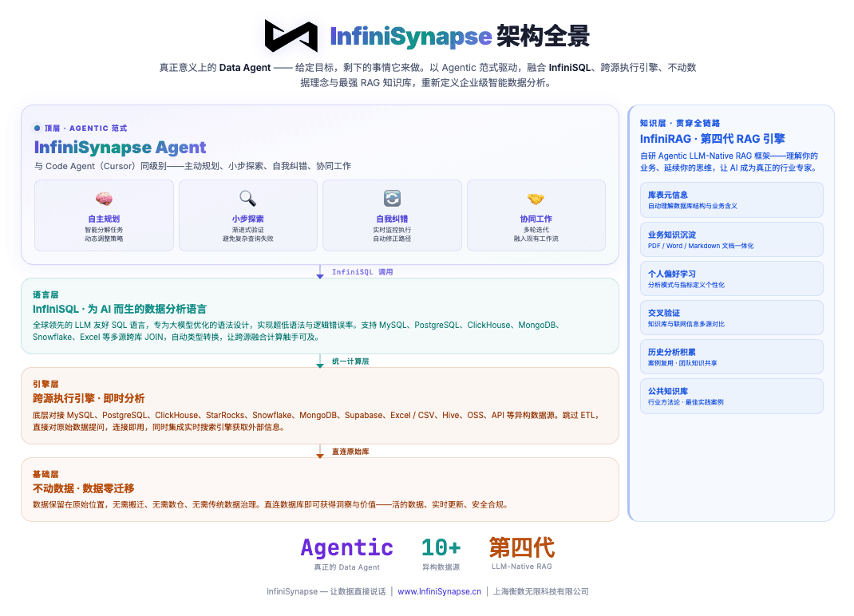Click the LLM-Native RAG caption
The image size is (854, 616).
coord(522,567)
